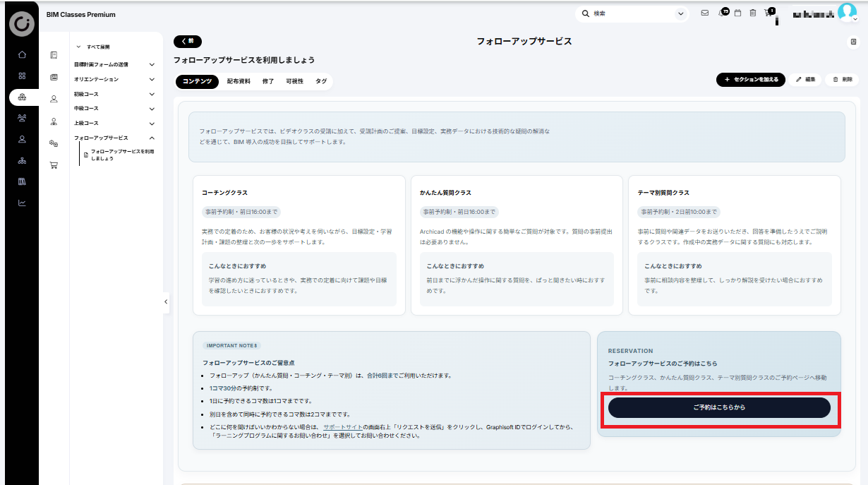This screenshot has width=868, height=485.
Task: Open the calendar icon in top bar
Action: 737,13
